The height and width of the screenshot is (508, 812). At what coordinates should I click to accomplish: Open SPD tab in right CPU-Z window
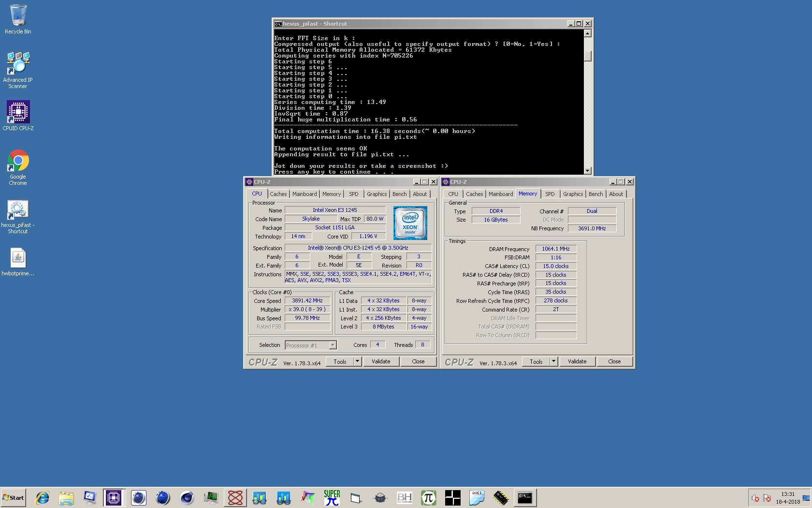pyautogui.click(x=550, y=194)
